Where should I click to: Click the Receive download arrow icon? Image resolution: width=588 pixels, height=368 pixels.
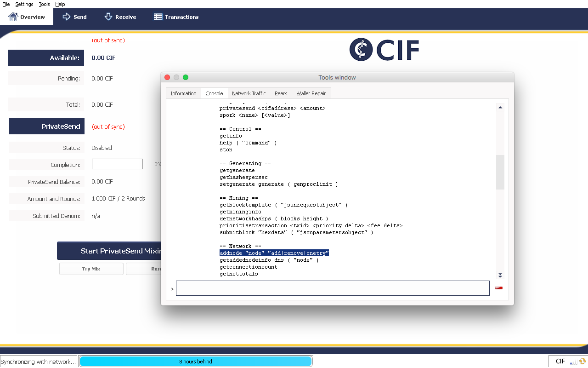pyautogui.click(x=108, y=17)
